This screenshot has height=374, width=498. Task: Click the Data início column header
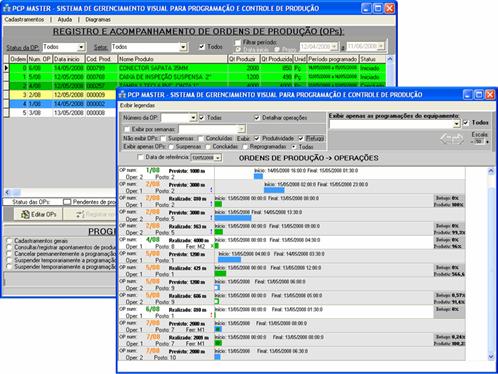pos(69,59)
